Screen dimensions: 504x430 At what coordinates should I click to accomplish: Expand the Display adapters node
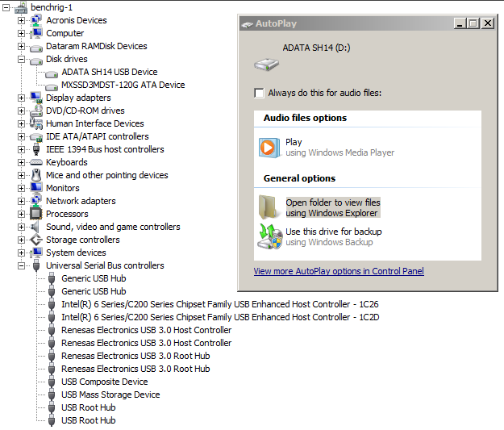(22, 98)
